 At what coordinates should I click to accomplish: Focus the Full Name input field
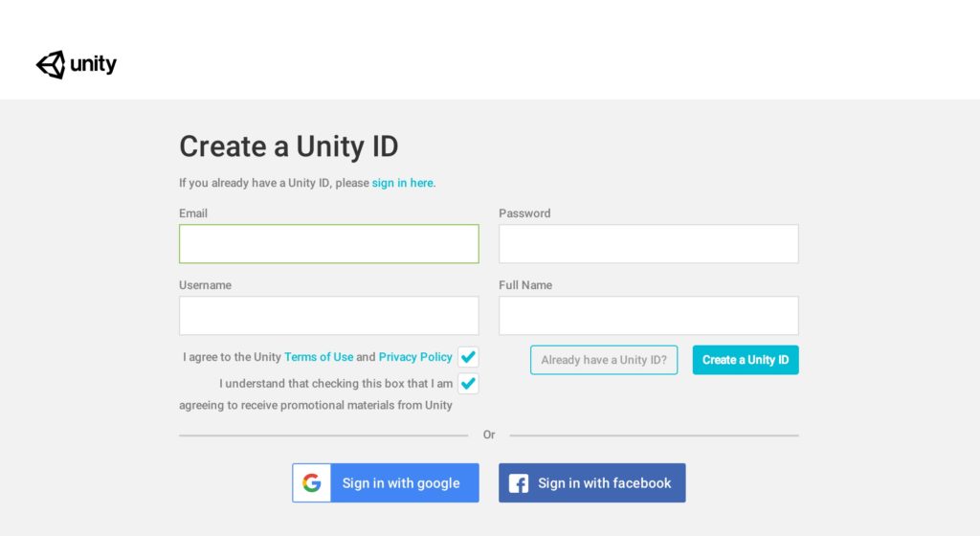click(x=649, y=316)
